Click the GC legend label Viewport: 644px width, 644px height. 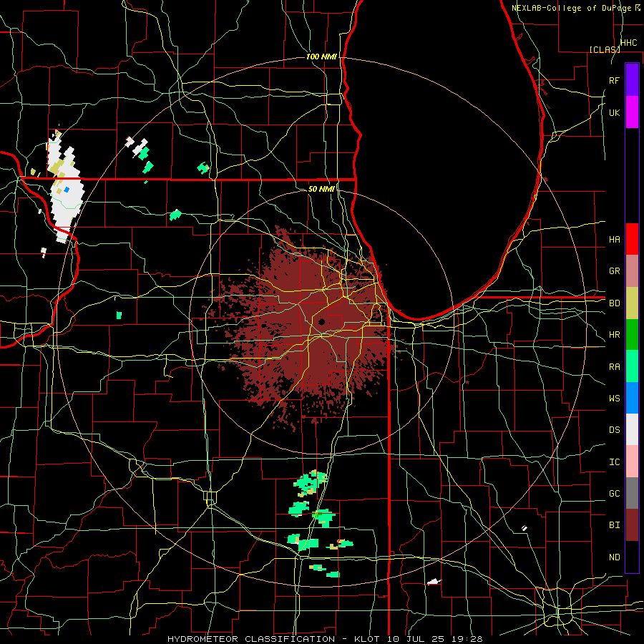point(614,494)
